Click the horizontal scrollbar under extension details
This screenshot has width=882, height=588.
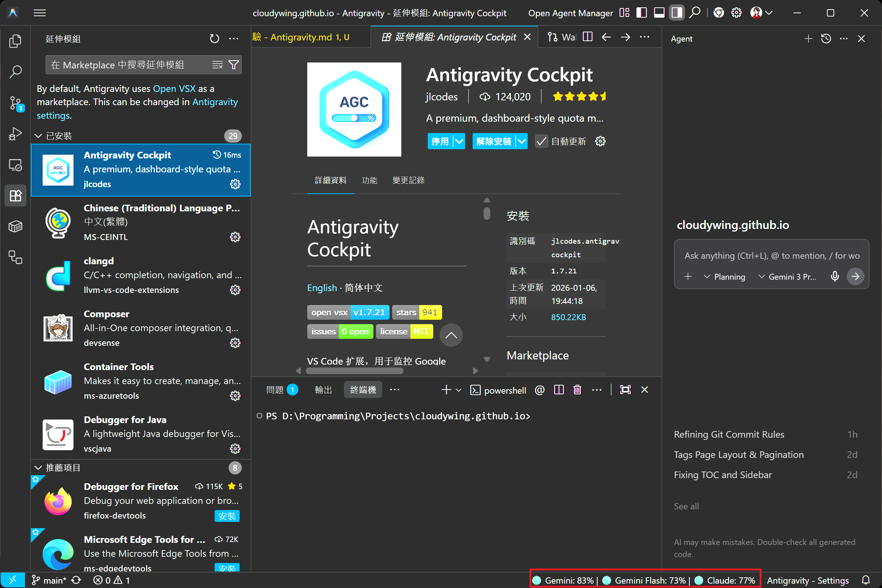(354, 371)
